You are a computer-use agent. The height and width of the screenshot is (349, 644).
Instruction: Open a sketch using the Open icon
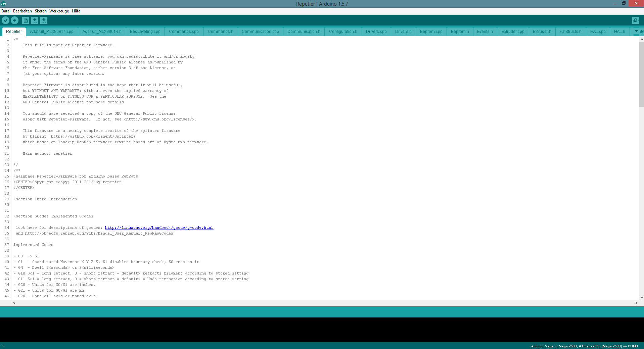pyautogui.click(x=35, y=20)
